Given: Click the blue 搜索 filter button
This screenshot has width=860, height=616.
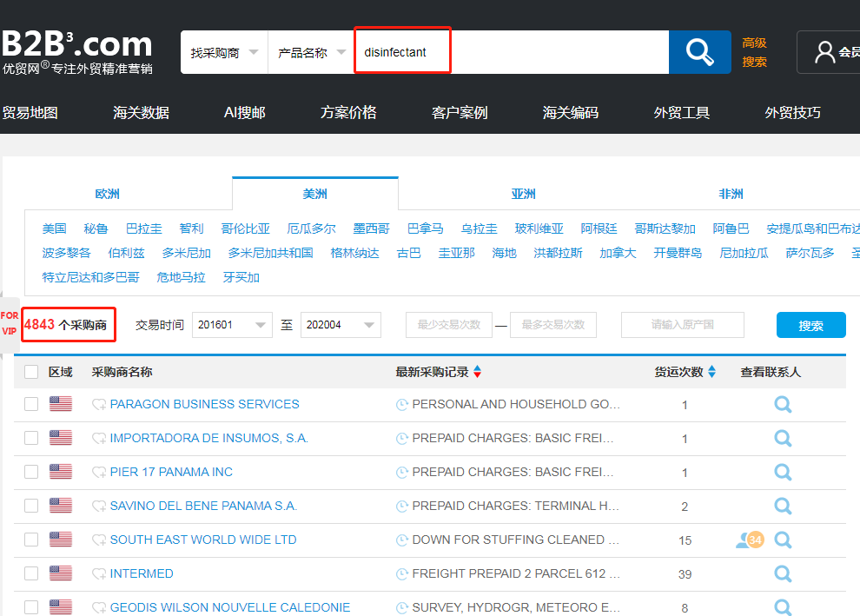Looking at the screenshot, I should click(x=810, y=325).
